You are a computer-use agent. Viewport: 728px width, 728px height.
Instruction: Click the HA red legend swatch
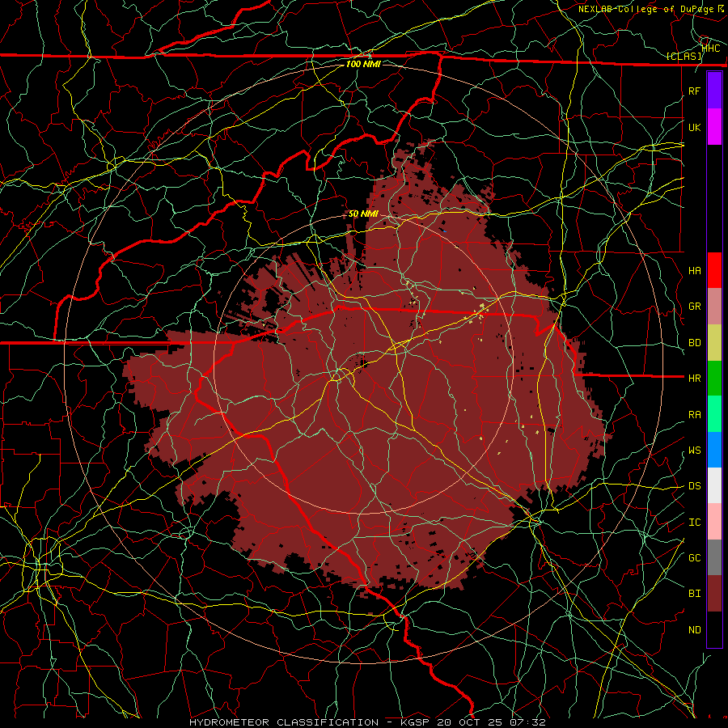(x=714, y=270)
